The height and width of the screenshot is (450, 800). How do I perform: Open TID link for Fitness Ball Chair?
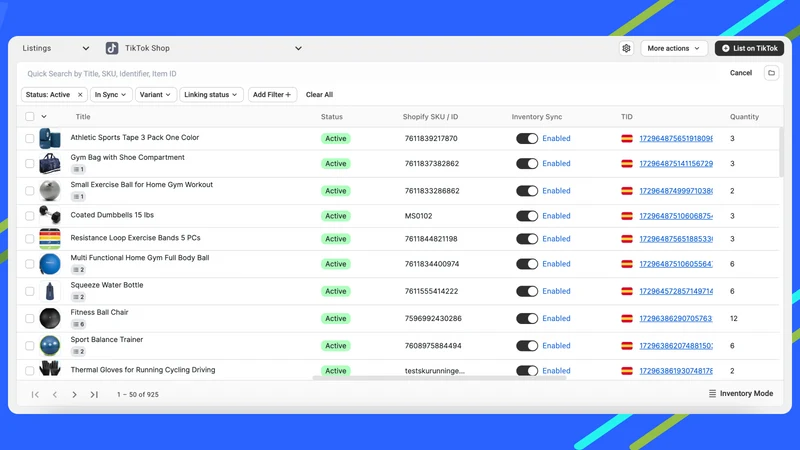[676, 318]
